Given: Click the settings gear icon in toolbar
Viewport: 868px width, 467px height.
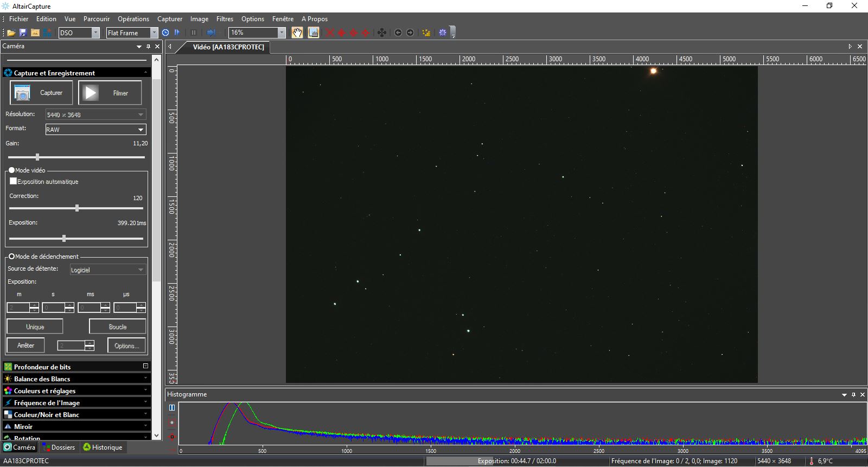Looking at the screenshot, I should tap(443, 33).
